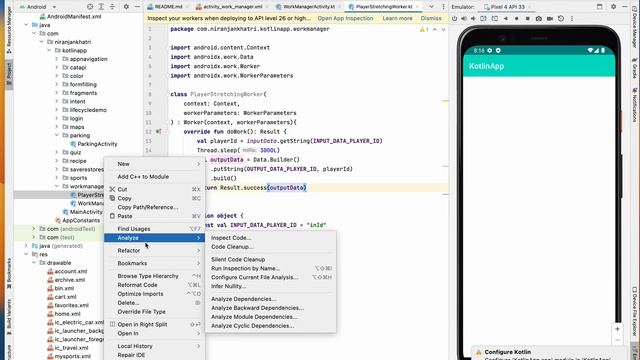
Task: Click the Select Opened File target icon
Action: [90, 7]
